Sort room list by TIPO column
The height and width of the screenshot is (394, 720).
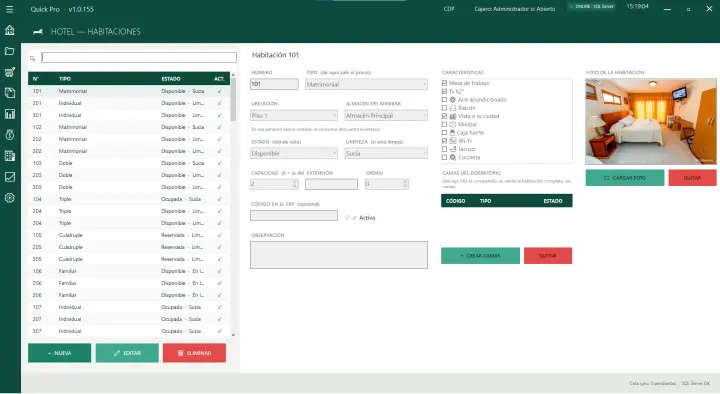pos(65,79)
